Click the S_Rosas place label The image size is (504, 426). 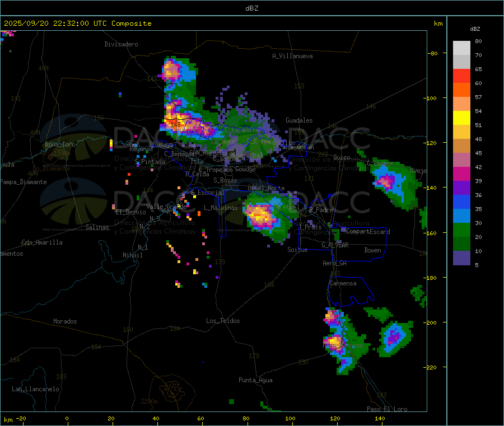(x=225, y=180)
